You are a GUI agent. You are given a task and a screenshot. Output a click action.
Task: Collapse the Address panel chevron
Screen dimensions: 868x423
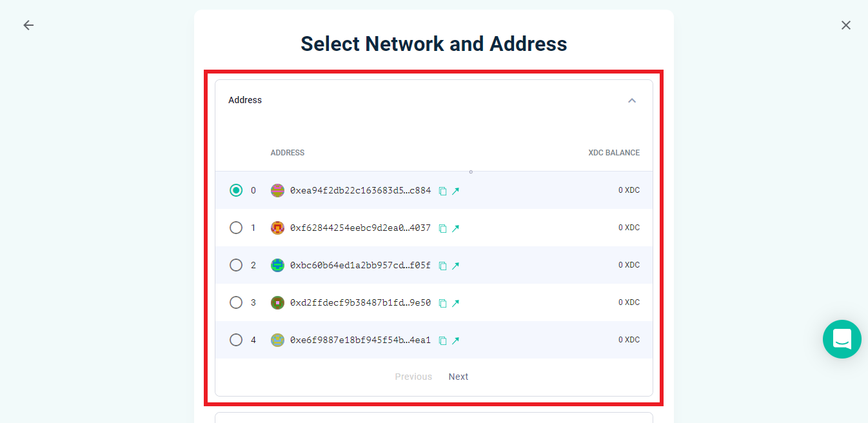tap(632, 101)
